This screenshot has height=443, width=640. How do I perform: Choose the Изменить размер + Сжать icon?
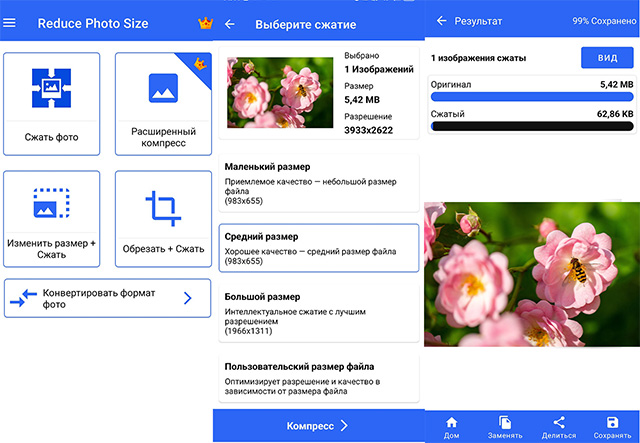tap(51, 203)
